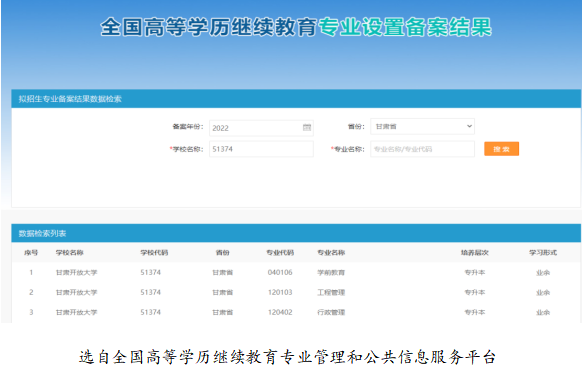Click the dropdown chevron of province selector
Image resolution: width=582 pixels, height=388 pixels.
click(x=469, y=126)
